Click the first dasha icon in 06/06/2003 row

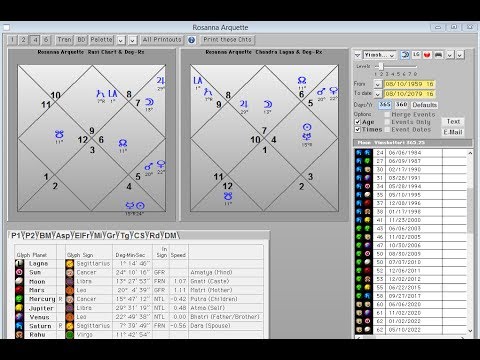359,228
